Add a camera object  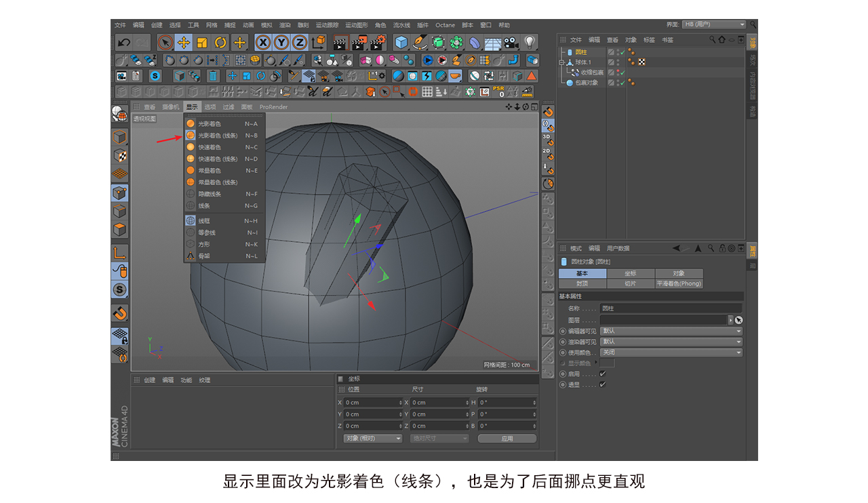click(511, 43)
